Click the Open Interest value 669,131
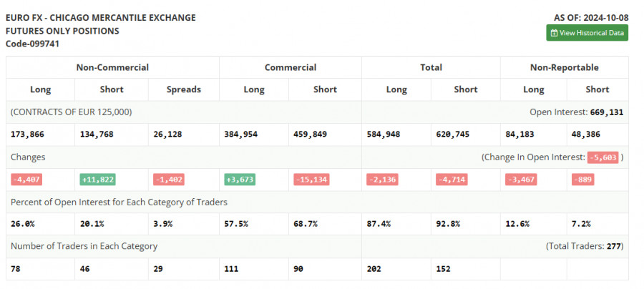This screenshot has height=289, width=644. click(607, 112)
